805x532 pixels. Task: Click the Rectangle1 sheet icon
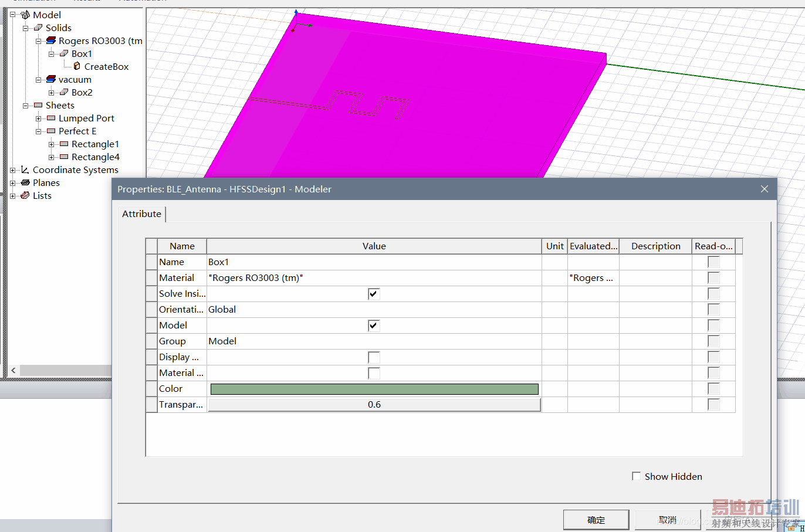point(64,144)
